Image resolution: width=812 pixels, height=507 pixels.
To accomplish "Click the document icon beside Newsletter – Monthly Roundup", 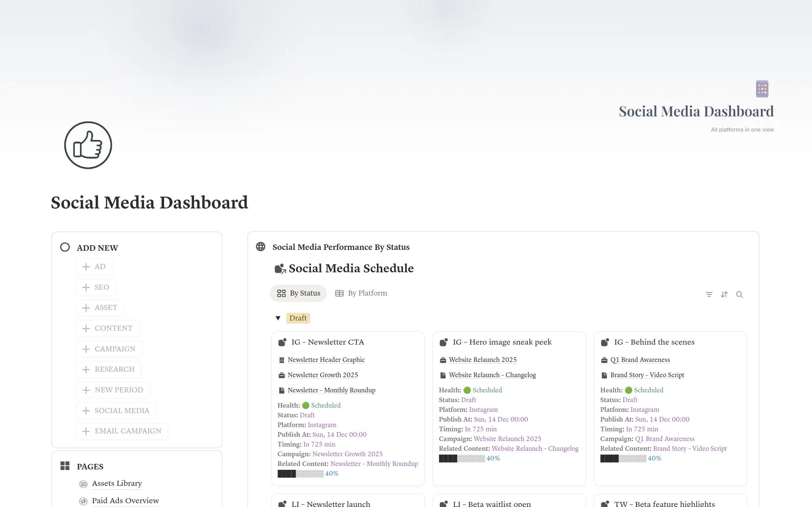I will [282, 391].
